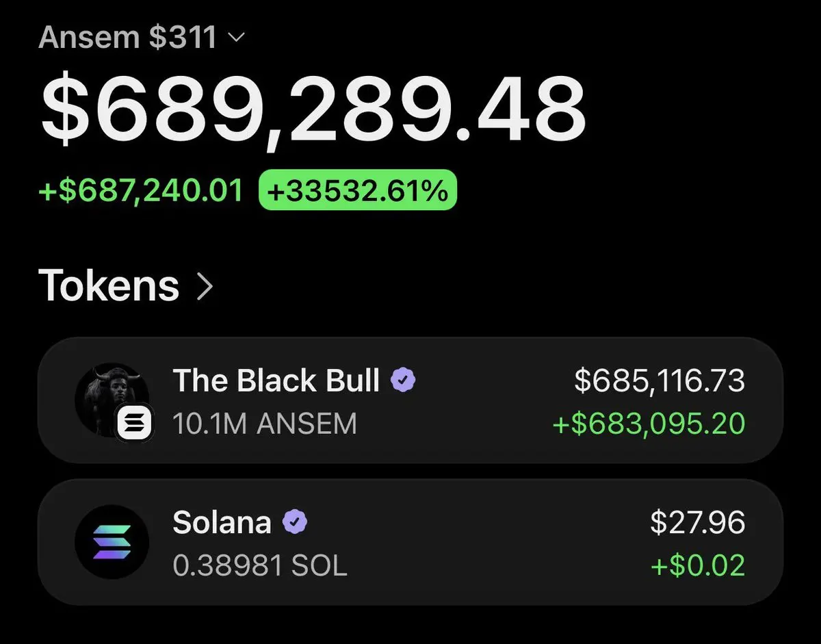Expand the Tokens section arrow

(x=205, y=287)
